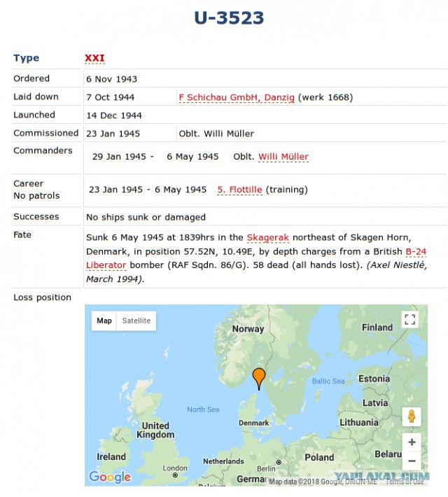
Task: Click the 'Loss position' label
Action: pos(42,297)
